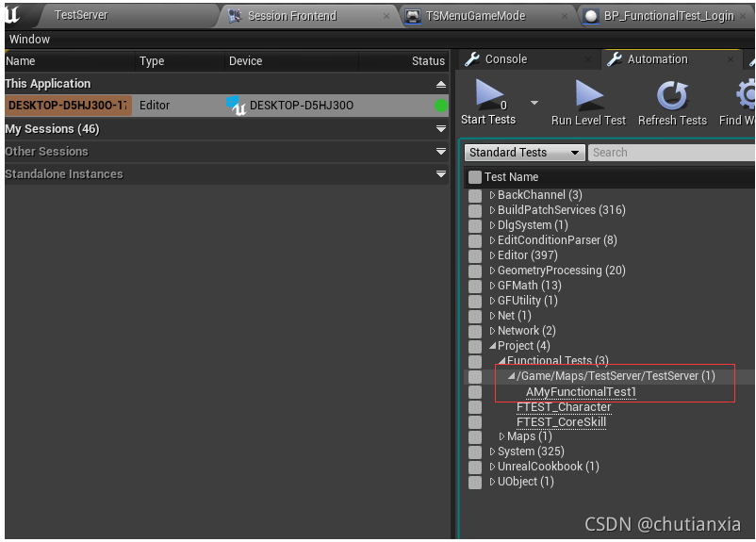Collapse the Project (4) tree node
This screenshot has width=756, height=542.
click(492, 346)
